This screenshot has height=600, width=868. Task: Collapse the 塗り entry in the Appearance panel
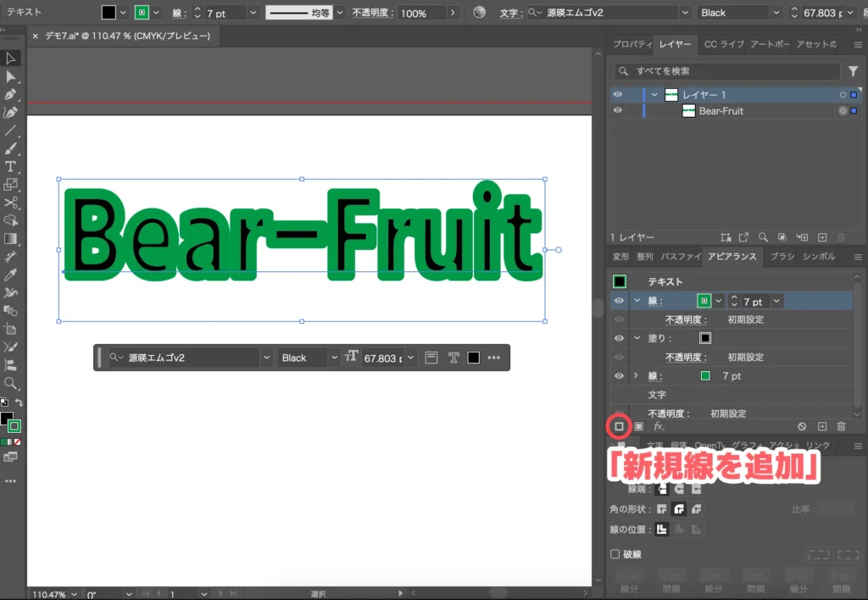(x=637, y=337)
